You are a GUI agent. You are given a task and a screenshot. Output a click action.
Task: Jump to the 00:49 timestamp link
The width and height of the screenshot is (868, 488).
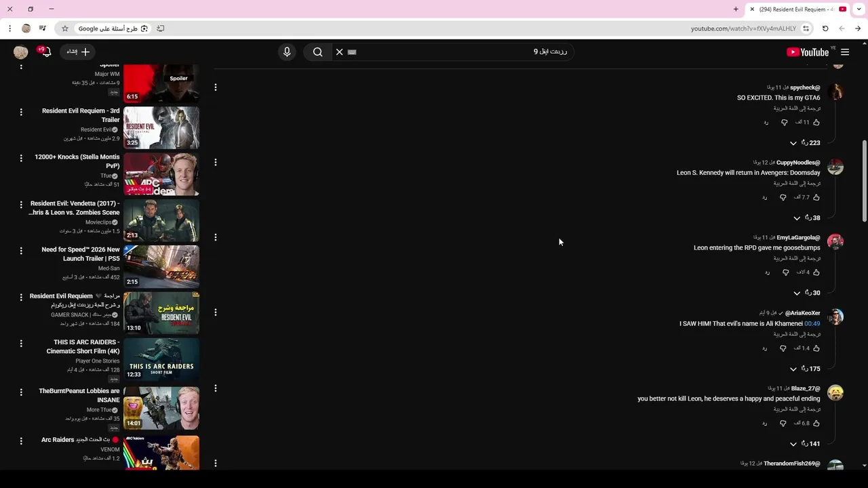coord(812,324)
